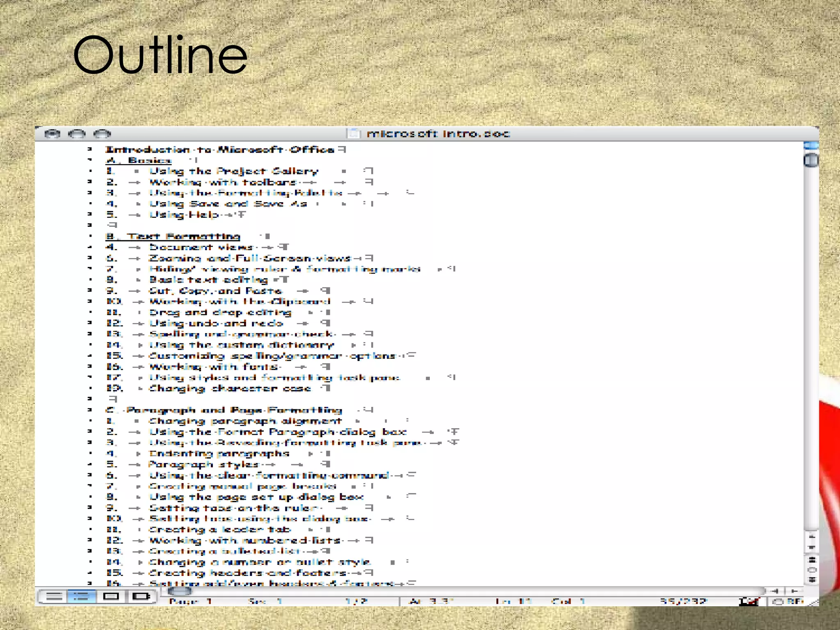Go to previous page with double-up arrow
The height and width of the screenshot is (630, 840).
tap(811, 560)
